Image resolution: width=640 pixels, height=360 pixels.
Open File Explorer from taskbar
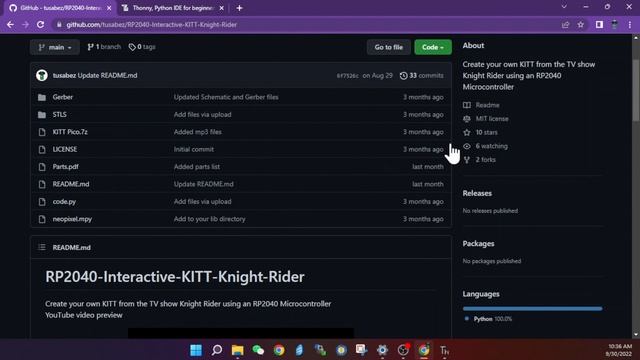click(238, 350)
